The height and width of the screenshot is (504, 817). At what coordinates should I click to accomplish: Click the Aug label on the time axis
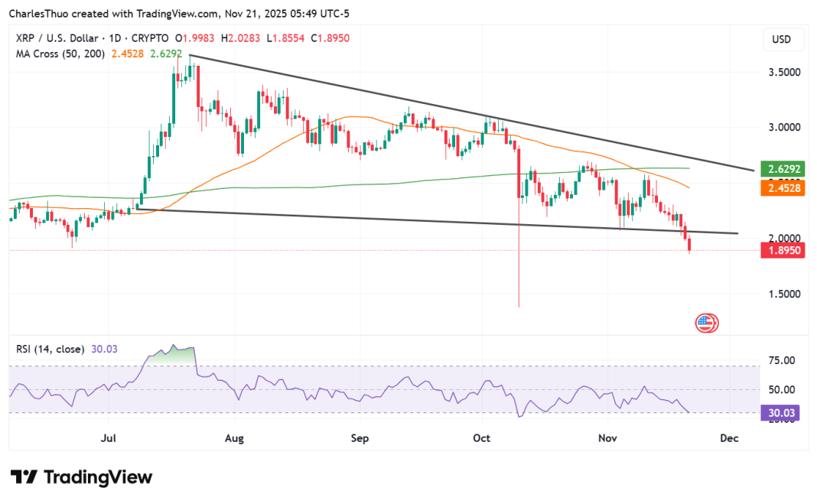[x=235, y=438]
